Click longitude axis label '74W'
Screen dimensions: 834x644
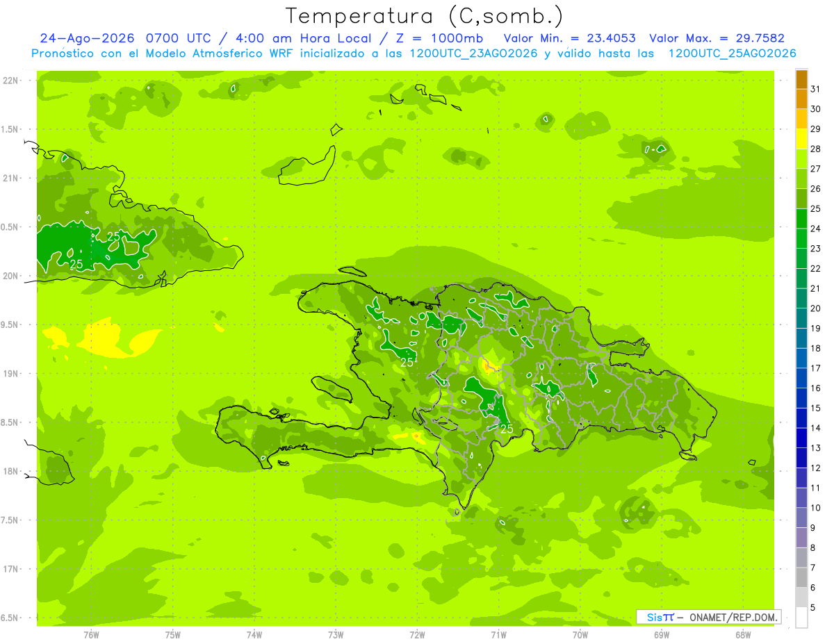pos(254,635)
